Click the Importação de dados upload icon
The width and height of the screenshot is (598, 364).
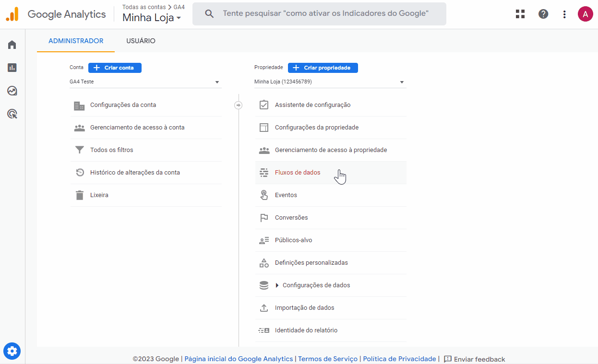point(264,308)
